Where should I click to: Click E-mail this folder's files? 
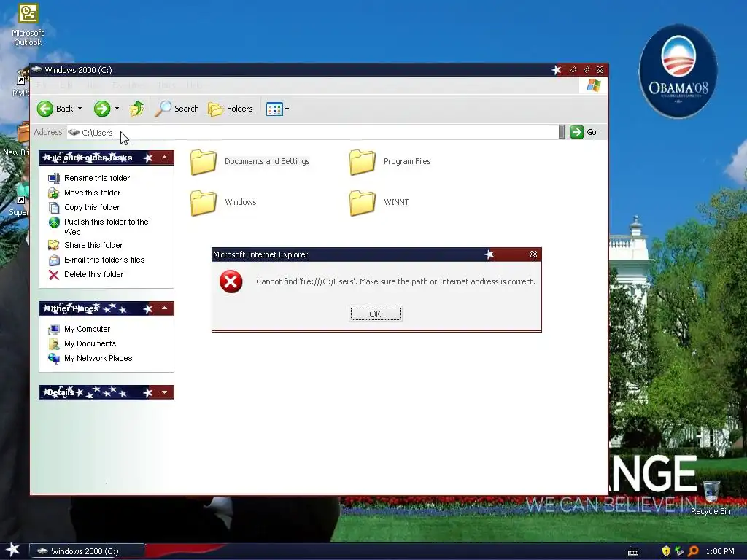pos(104,260)
